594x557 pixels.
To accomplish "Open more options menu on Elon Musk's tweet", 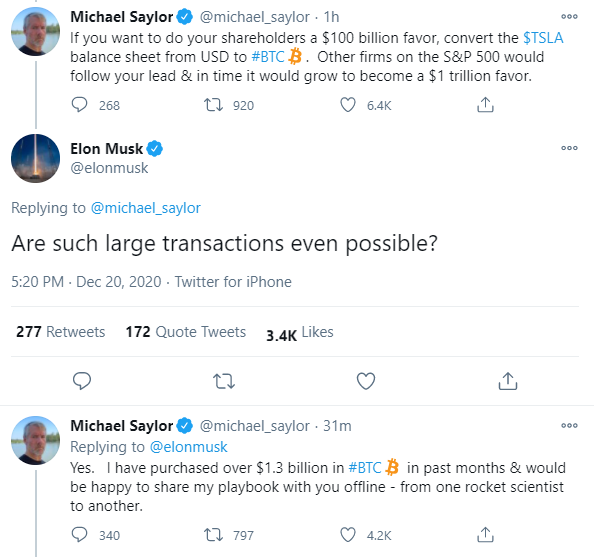I will tap(569, 148).
